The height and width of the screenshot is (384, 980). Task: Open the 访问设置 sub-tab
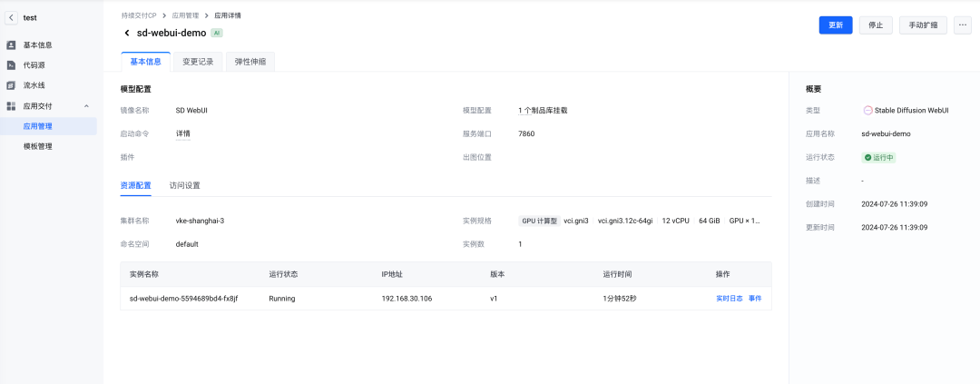185,185
